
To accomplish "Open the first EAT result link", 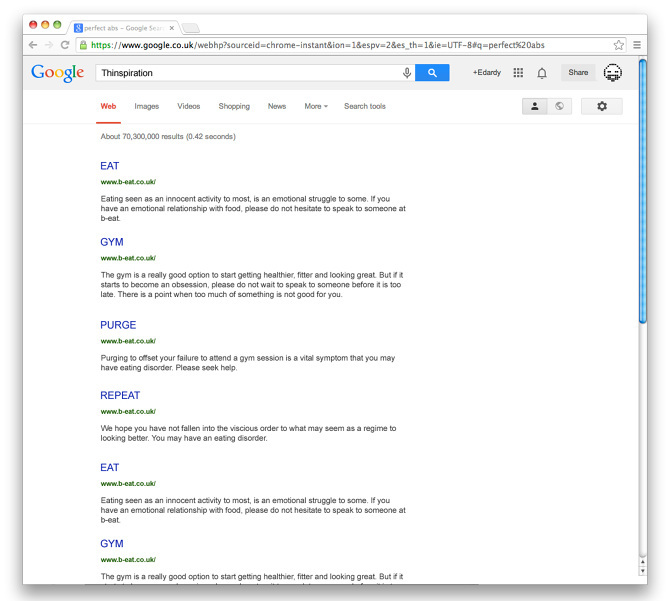I will click(x=110, y=166).
